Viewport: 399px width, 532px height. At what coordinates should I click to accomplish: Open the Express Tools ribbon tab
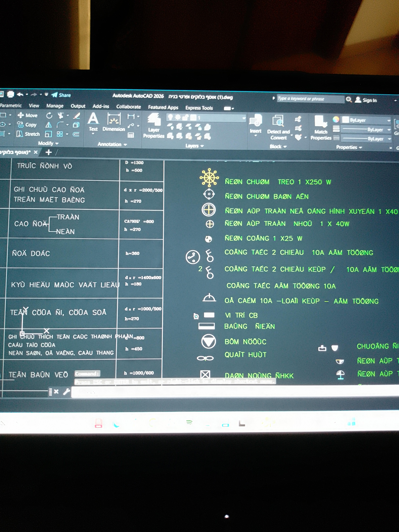click(199, 108)
